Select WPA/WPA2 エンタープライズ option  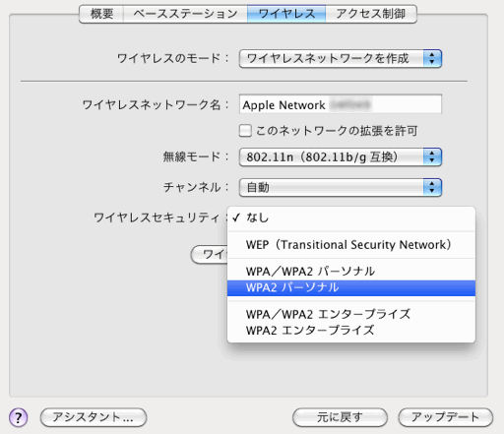coord(351,314)
